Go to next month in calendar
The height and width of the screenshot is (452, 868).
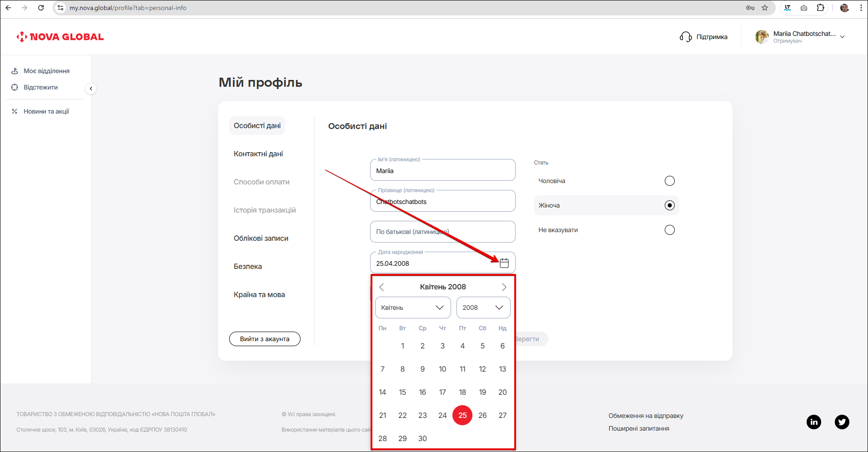[504, 287]
